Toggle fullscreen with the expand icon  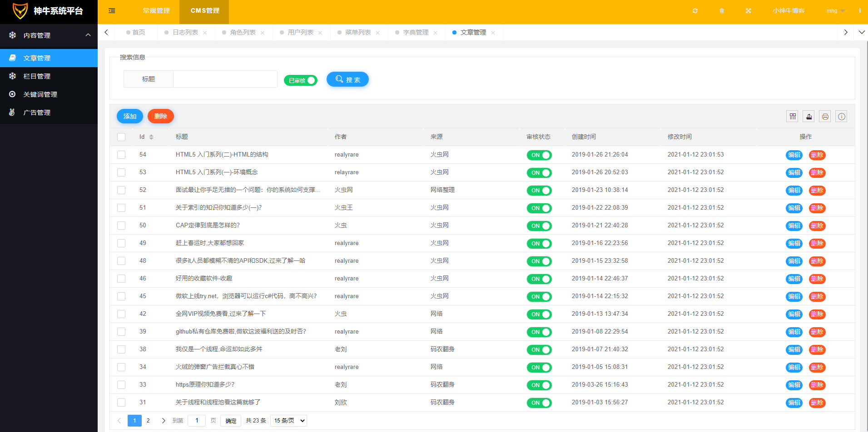click(x=748, y=10)
